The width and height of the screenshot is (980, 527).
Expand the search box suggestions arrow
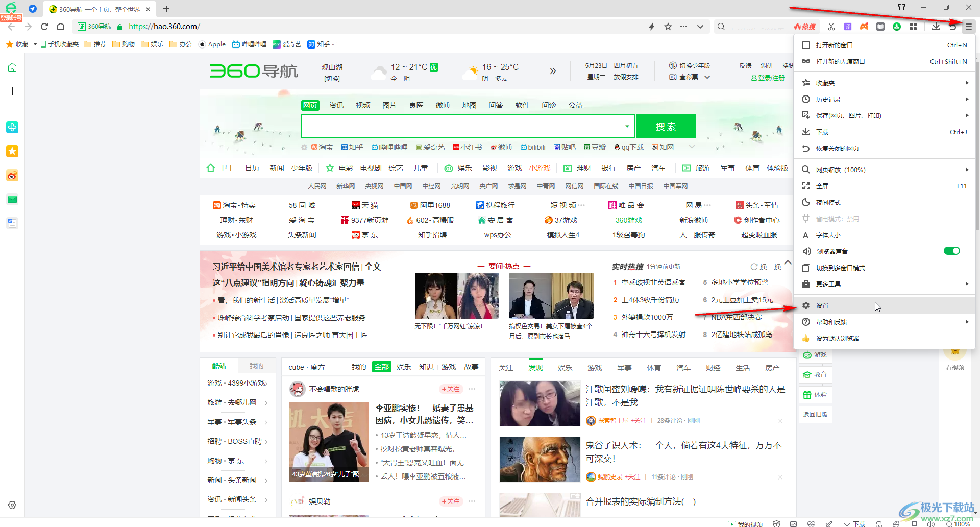pos(627,126)
